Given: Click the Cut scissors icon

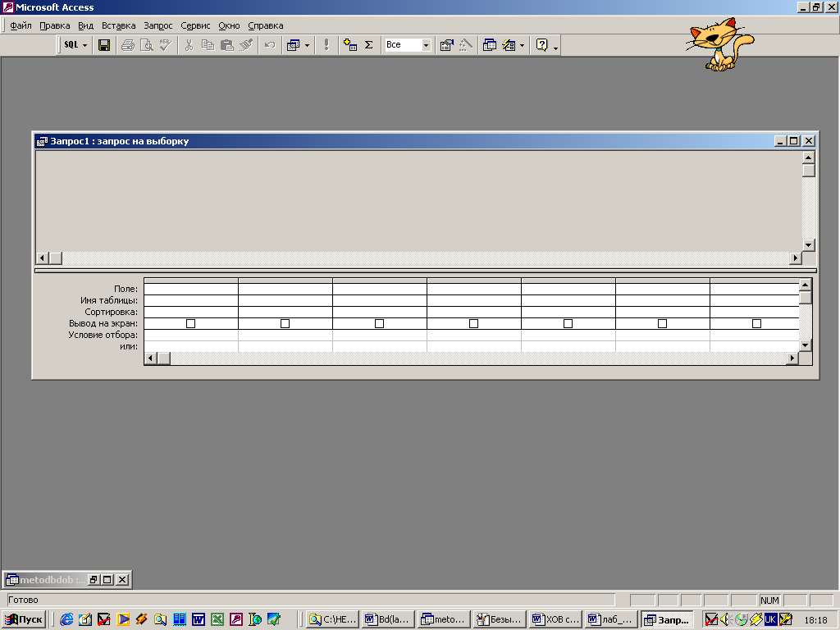Looking at the screenshot, I should coord(189,45).
